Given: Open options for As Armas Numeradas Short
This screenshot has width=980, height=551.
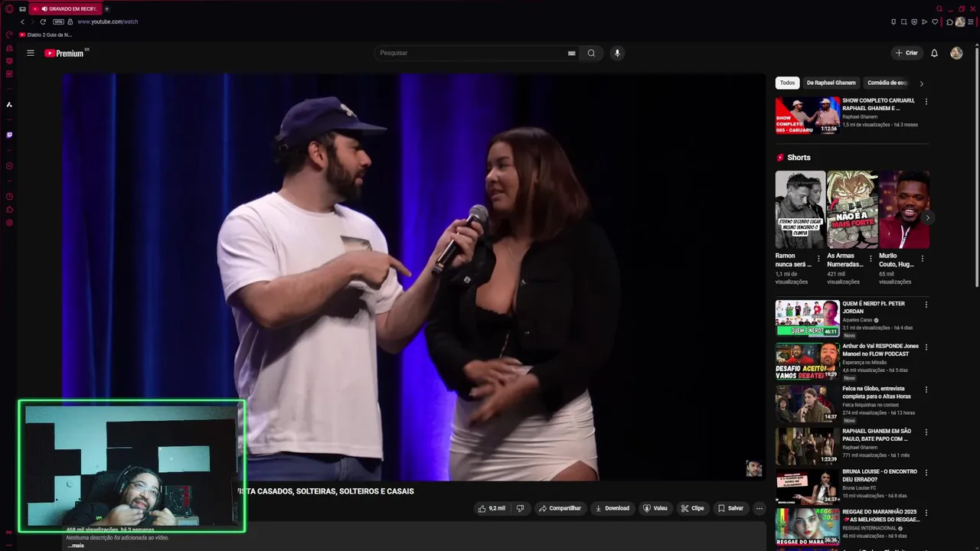Looking at the screenshot, I should tap(871, 259).
